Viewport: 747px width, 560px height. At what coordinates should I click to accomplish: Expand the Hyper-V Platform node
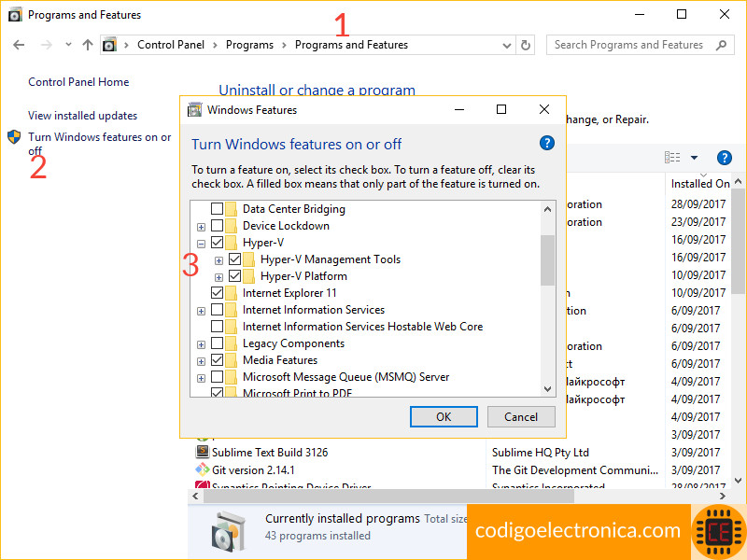tap(218, 277)
